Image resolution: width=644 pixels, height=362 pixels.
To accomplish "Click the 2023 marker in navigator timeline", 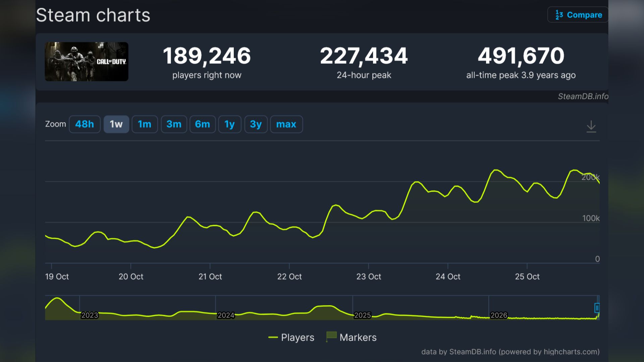I will [x=90, y=315].
